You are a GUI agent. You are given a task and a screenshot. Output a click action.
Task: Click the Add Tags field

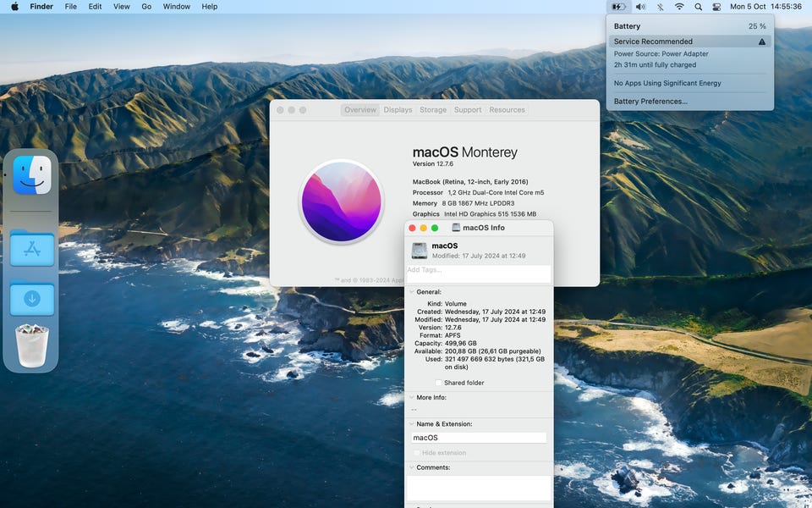click(x=479, y=273)
